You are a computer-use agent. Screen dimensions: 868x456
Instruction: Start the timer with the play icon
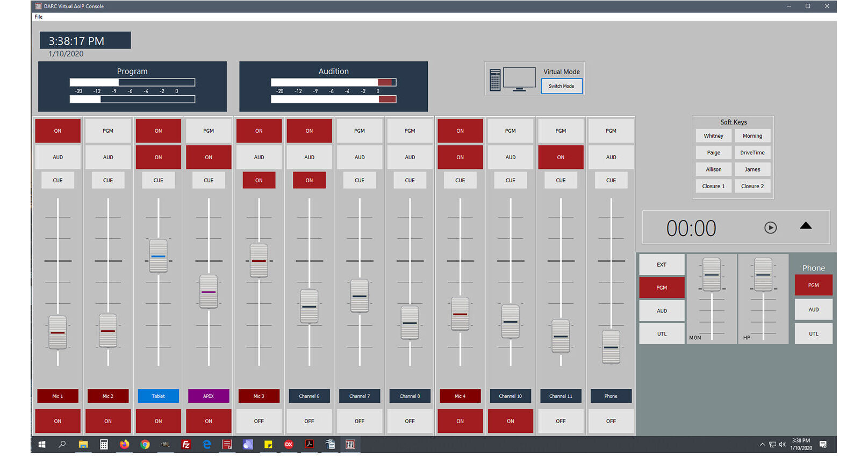(x=770, y=227)
